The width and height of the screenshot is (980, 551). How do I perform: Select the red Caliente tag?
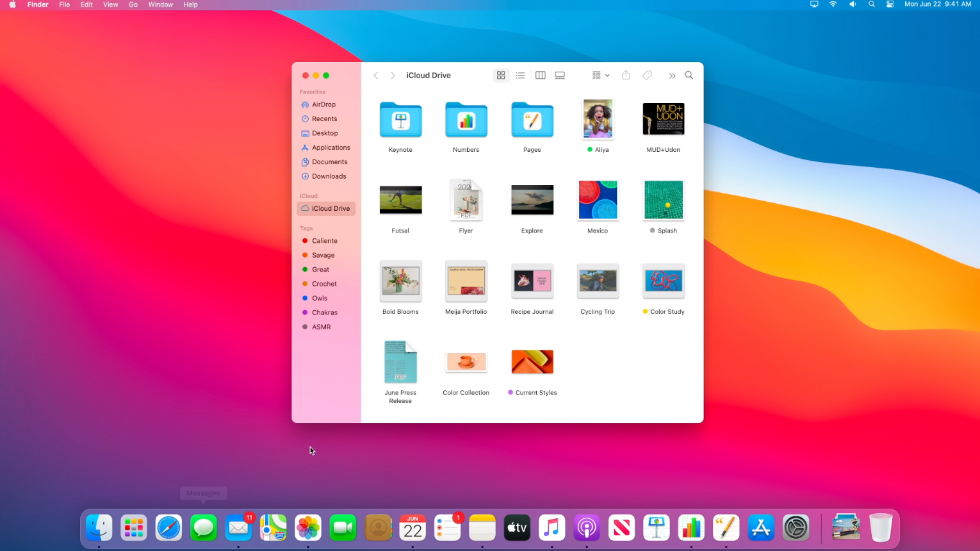point(324,241)
